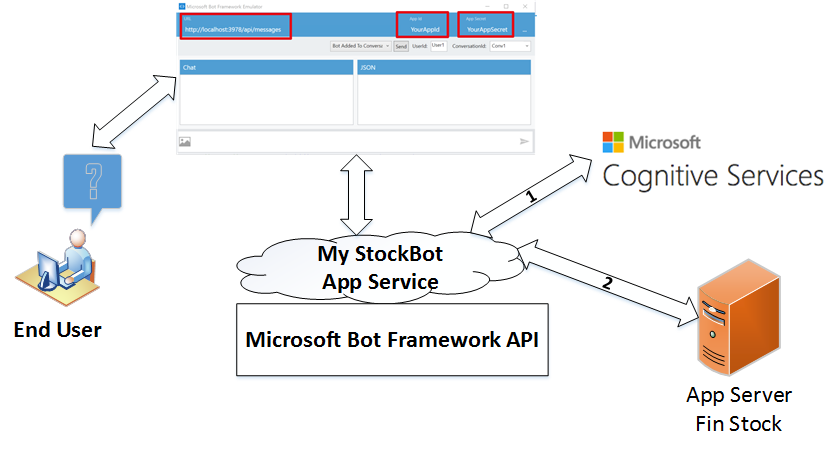Minimize the Bot Framework Emulator window

click(x=487, y=6)
